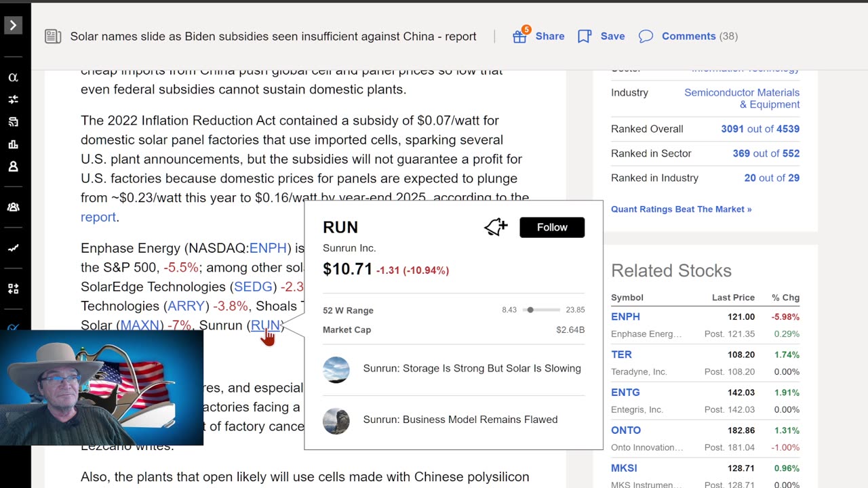The width and height of the screenshot is (868, 488).
Task: Click SEDG ticker link in article
Action: [x=253, y=287]
